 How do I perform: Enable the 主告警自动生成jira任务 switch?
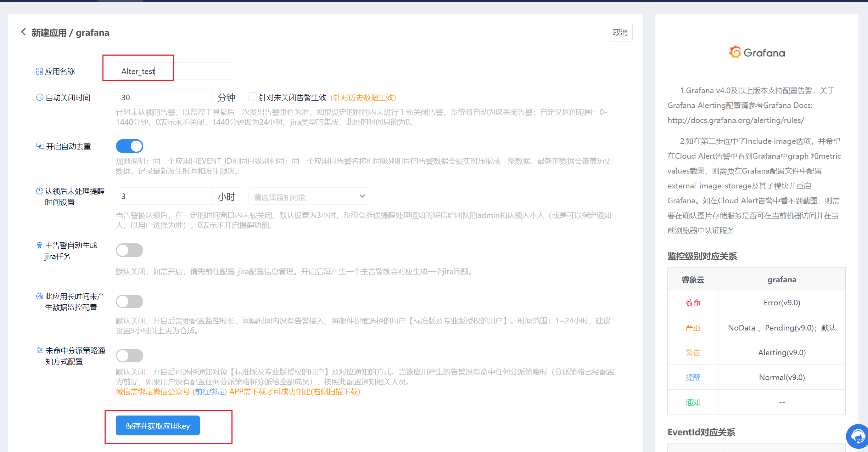(x=129, y=250)
